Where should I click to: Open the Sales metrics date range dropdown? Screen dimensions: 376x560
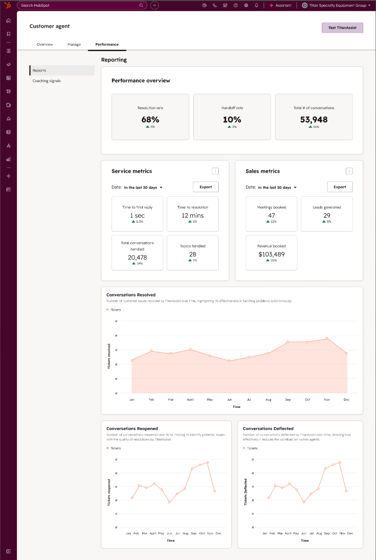[x=277, y=187]
